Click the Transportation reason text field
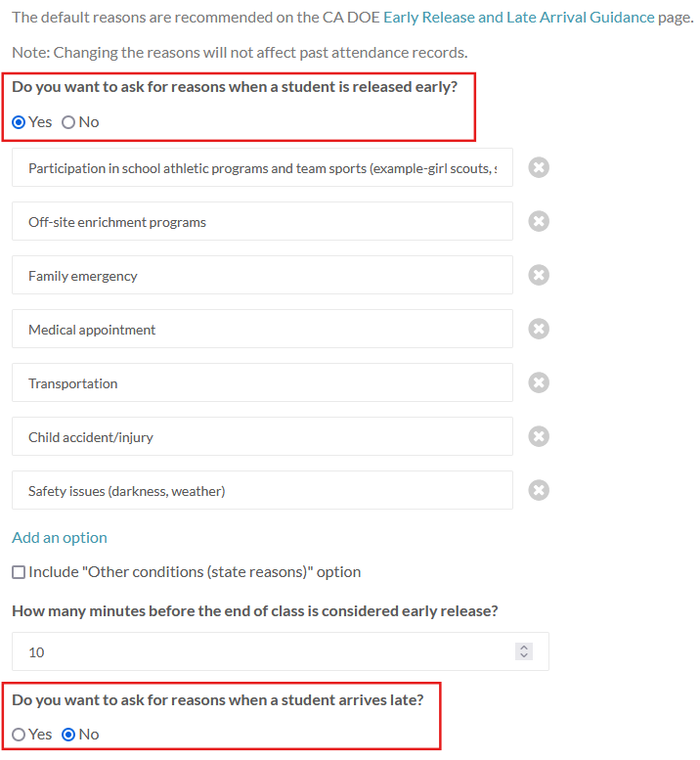Viewport: 700px width, 760px height. click(262, 383)
